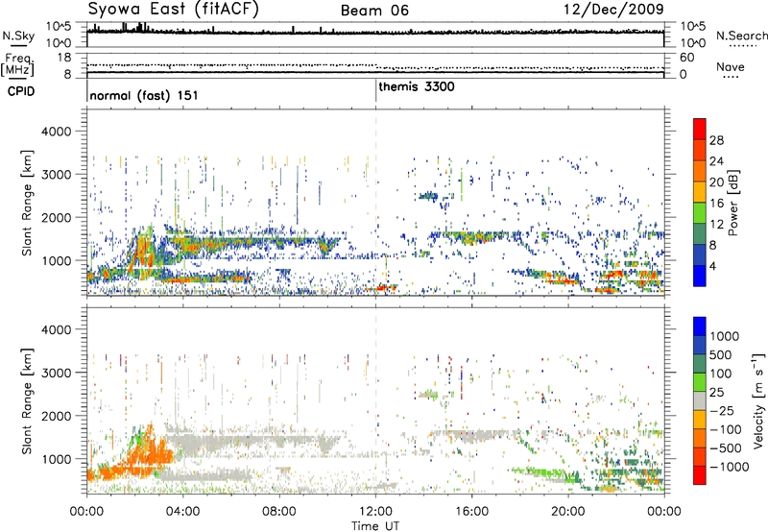Screen dimensions: 768x532
Task: Click the 'Syowa East (fitACF)' plot title
Action: click(x=174, y=10)
